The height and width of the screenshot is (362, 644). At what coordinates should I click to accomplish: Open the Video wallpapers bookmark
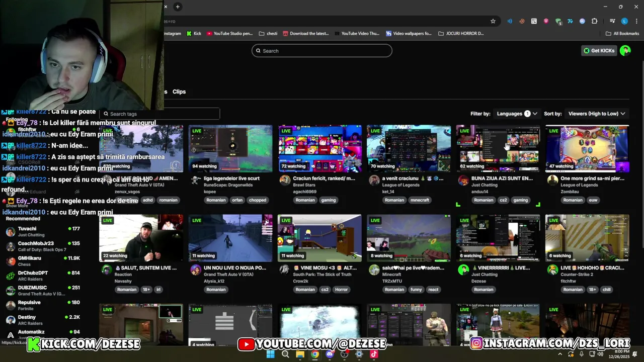[409, 34]
